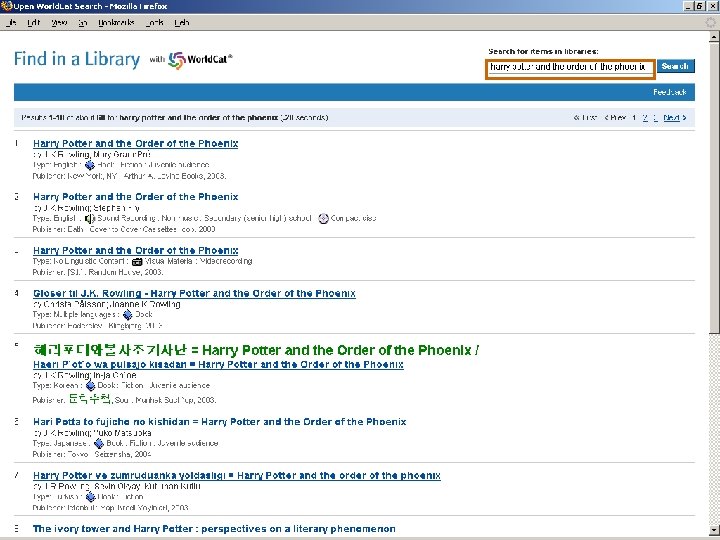
Task: Open result 3 videorecording title link
Action: (x=135, y=251)
